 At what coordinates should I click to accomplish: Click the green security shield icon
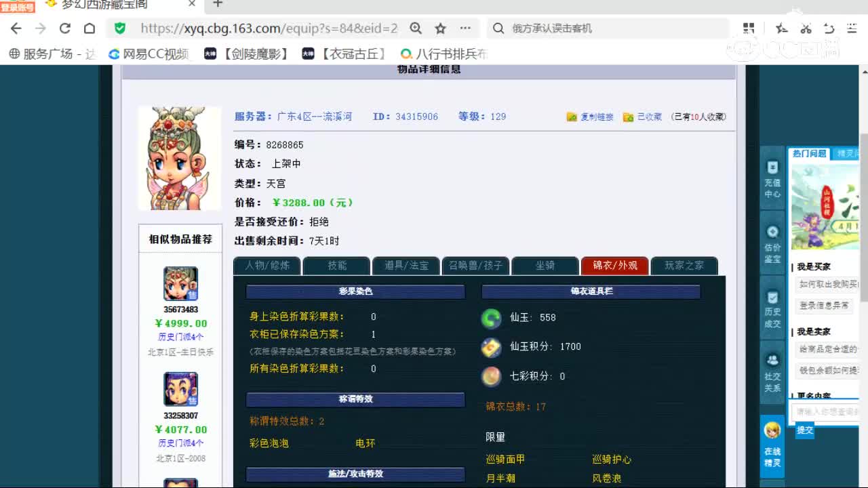tap(120, 28)
